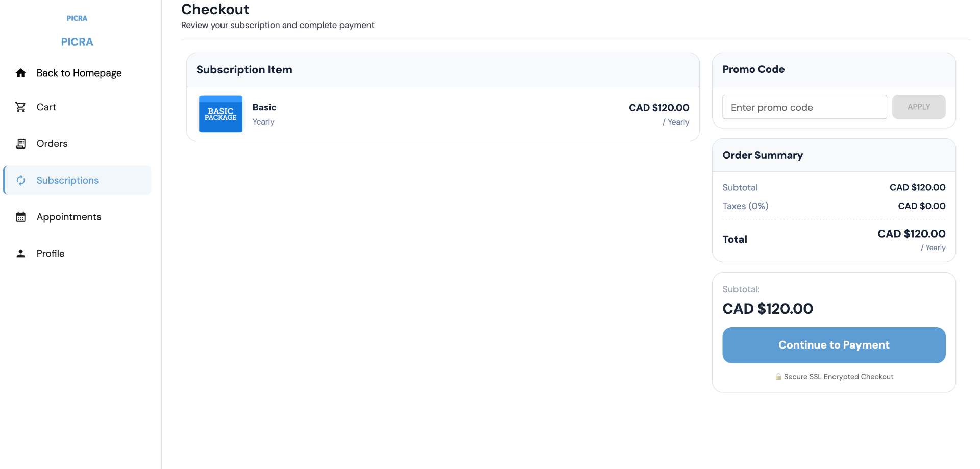
Task: Click the Subscriptions refresh icon
Action: [20, 180]
